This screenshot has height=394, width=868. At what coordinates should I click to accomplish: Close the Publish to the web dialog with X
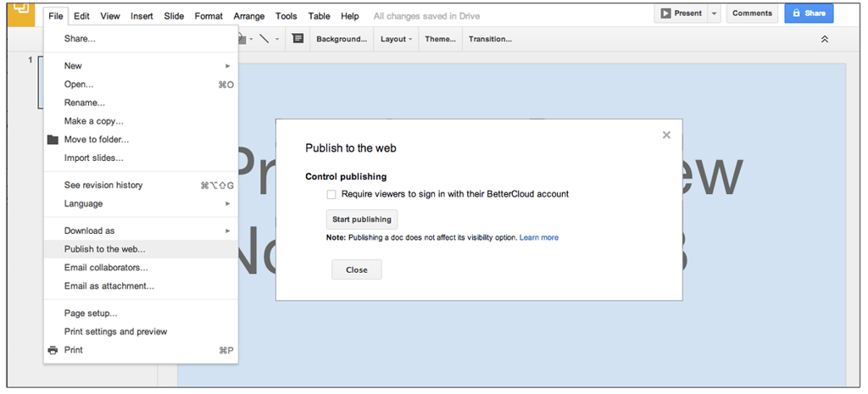point(666,135)
